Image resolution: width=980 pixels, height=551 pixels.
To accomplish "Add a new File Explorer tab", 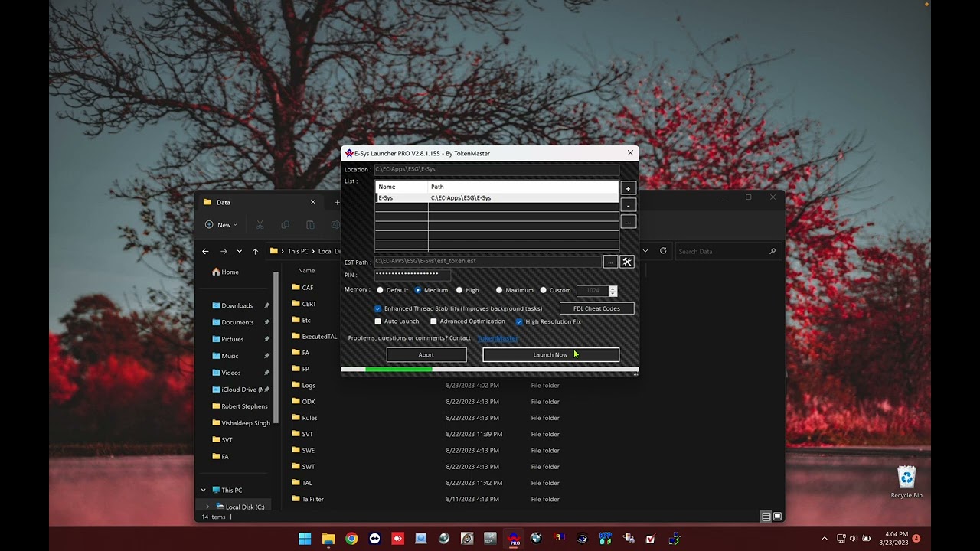I will point(336,202).
